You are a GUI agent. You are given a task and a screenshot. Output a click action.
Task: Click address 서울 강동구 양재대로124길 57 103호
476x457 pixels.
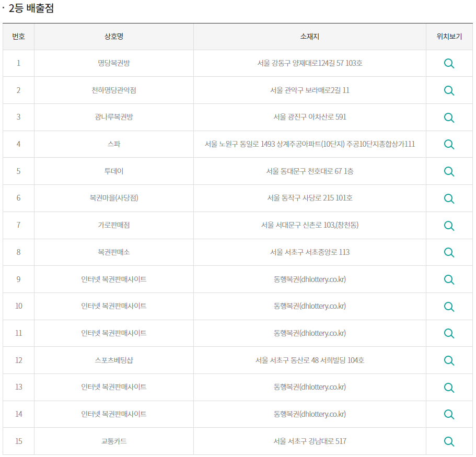point(310,63)
